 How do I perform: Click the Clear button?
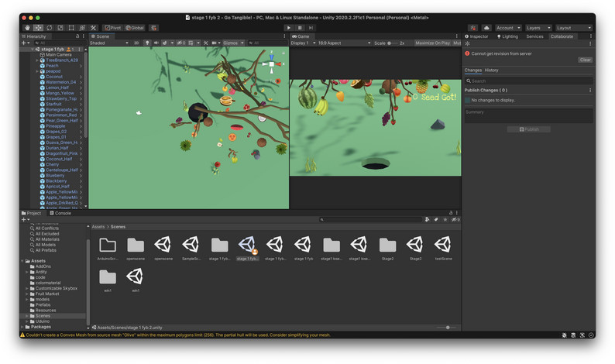coord(585,60)
